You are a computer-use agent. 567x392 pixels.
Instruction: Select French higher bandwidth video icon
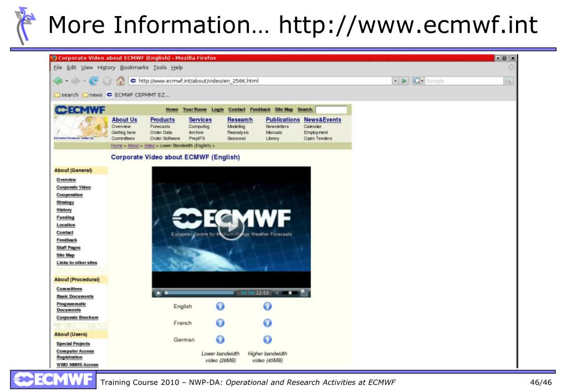(267, 323)
